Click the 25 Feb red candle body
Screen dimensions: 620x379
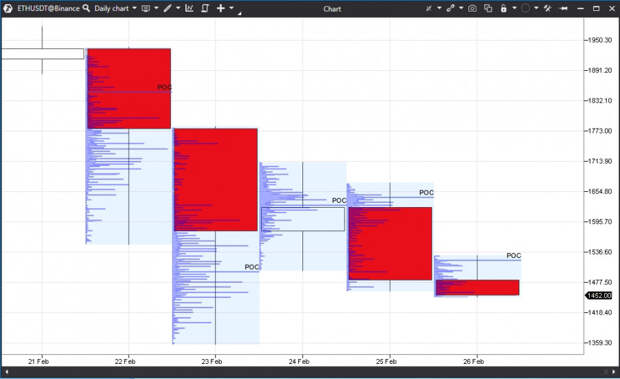click(390, 243)
